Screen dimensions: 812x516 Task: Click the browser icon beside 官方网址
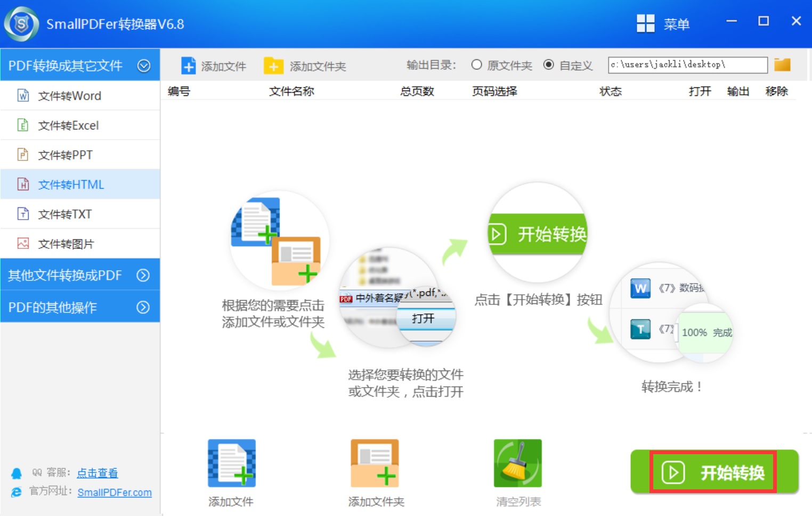coord(17,492)
